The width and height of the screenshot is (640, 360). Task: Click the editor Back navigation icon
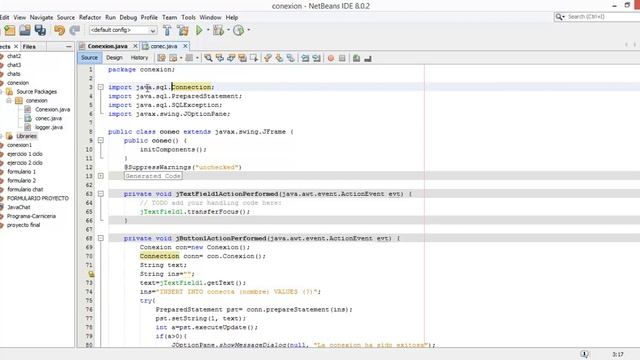point(173,58)
